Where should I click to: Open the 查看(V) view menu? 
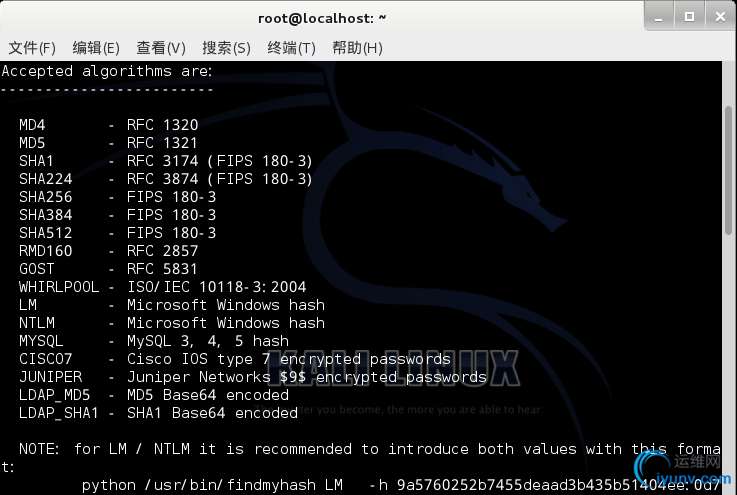click(x=161, y=48)
